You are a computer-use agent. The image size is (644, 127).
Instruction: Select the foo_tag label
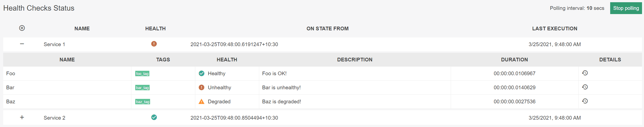pos(142,73)
